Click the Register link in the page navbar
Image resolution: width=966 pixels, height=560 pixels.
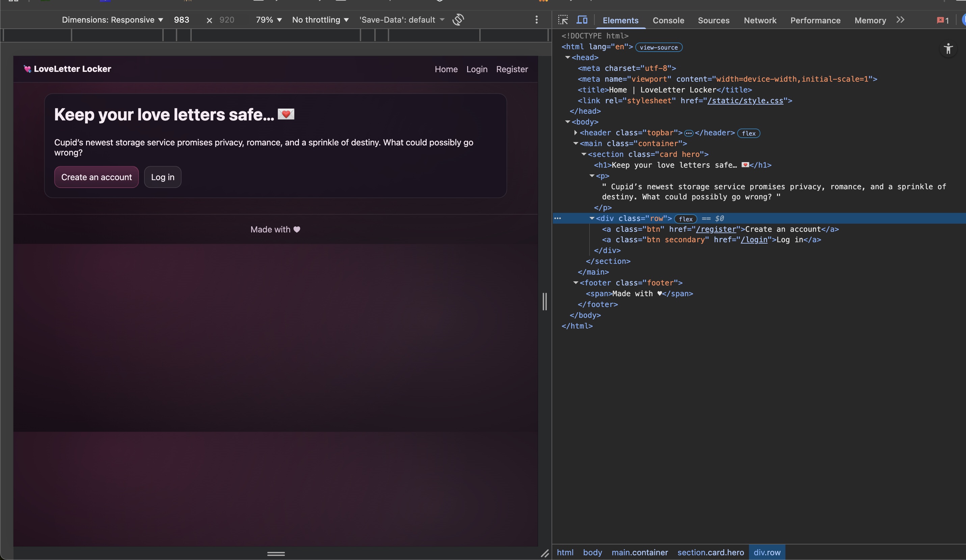[x=512, y=69]
